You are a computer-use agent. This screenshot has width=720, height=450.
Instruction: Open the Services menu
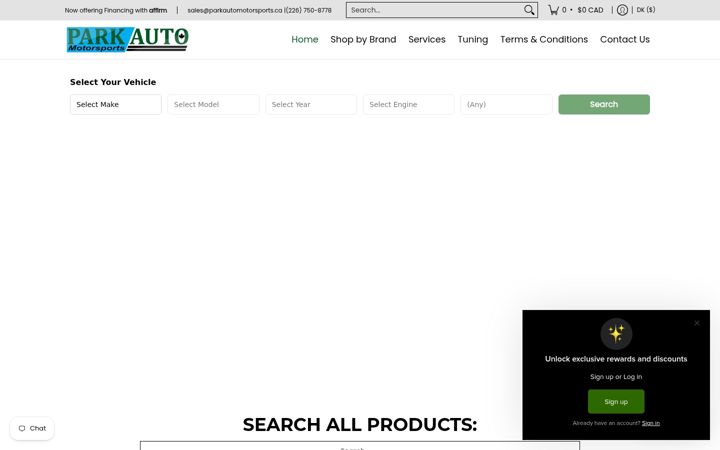(x=427, y=39)
